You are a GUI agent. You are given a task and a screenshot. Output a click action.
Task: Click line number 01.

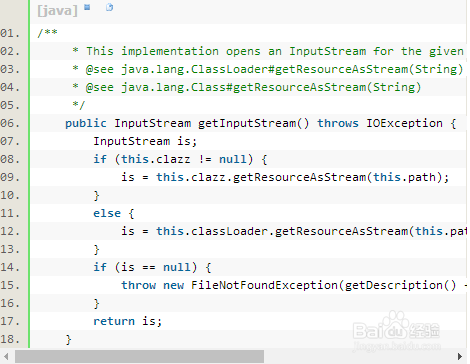[x=10, y=33]
